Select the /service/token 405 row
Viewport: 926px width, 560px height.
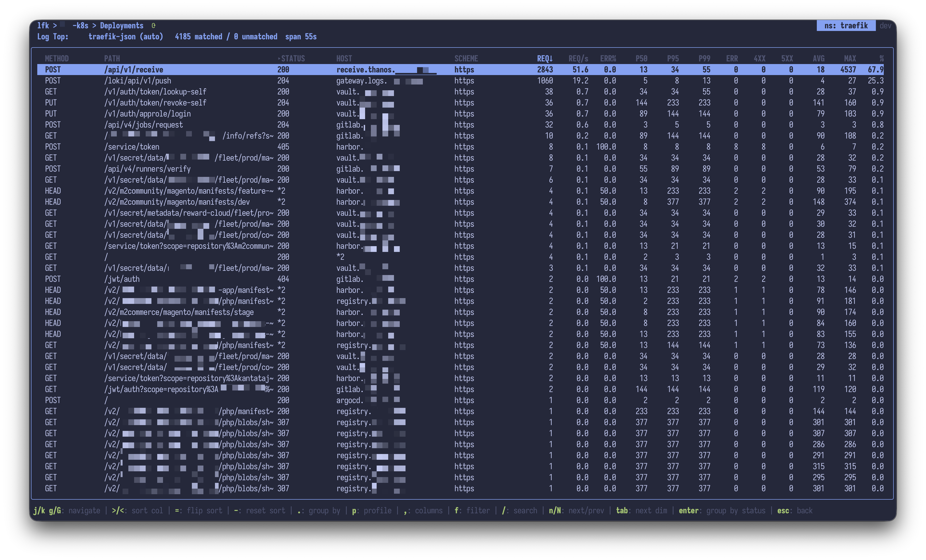tap(460, 147)
